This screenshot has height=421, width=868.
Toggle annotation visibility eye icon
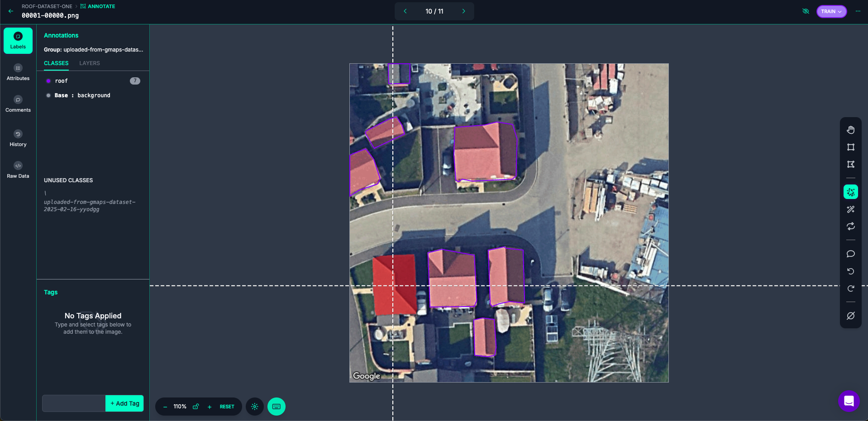806,11
